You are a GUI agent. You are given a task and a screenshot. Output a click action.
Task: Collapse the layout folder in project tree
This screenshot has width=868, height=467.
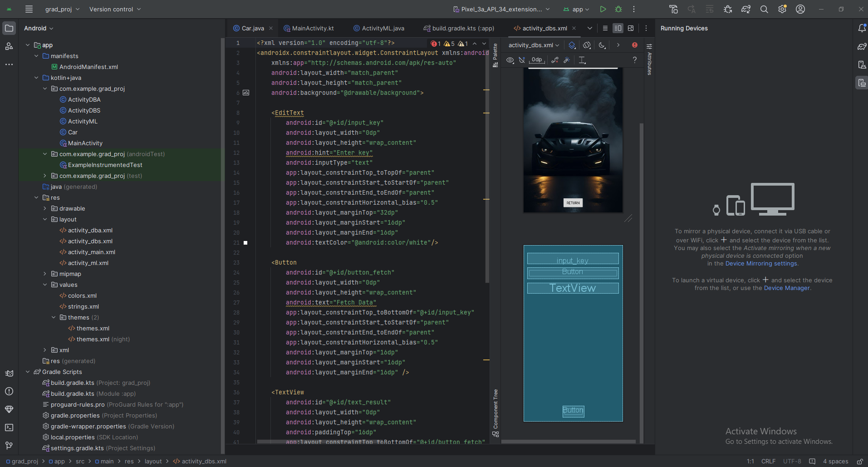(x=45, y=219)
